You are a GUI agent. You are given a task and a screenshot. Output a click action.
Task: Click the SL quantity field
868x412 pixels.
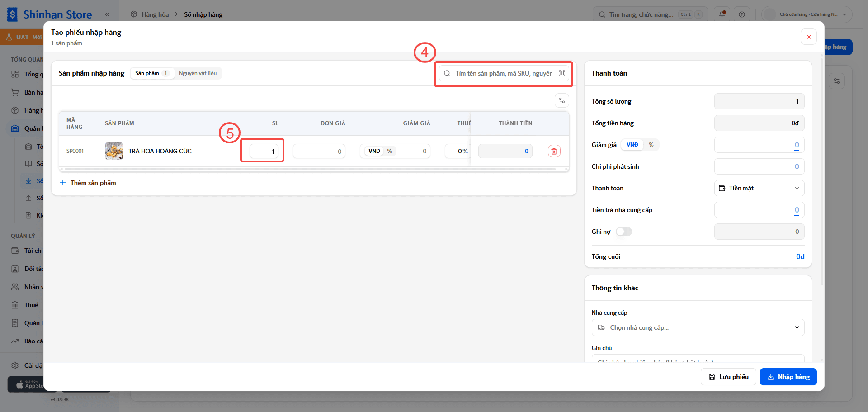pyautogui.click(x=264, y=151)
